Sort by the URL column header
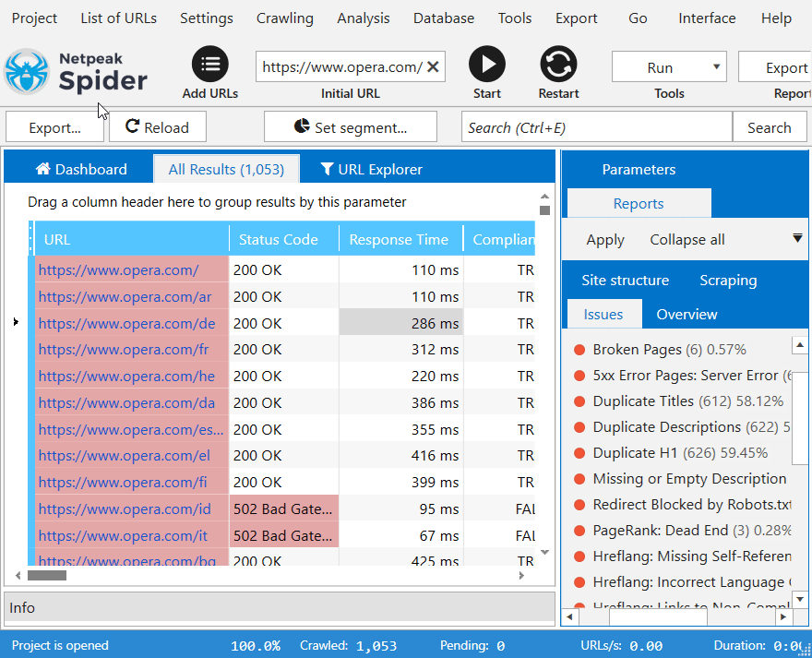The height and width of the screenshot is (658, 812). pos(132,239)
